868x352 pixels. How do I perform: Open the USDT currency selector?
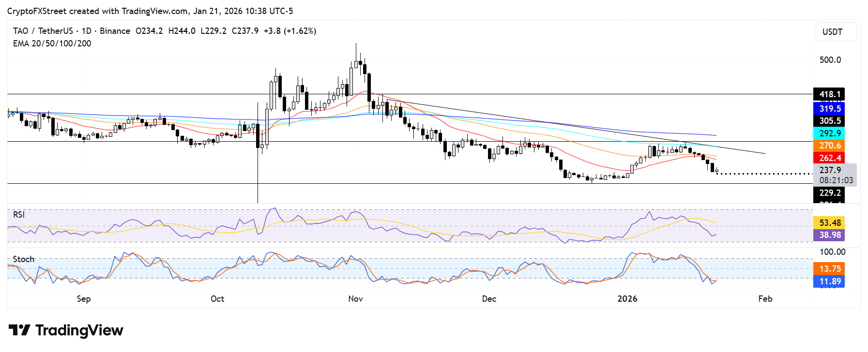836,32
